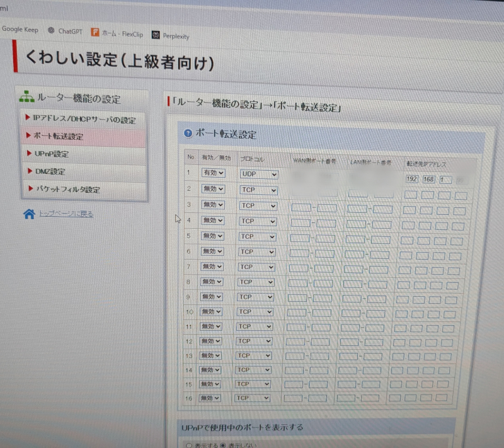Click the green network icon in sidebar header
This screenshot has height=448, width=504.
(x=26, y=98)
